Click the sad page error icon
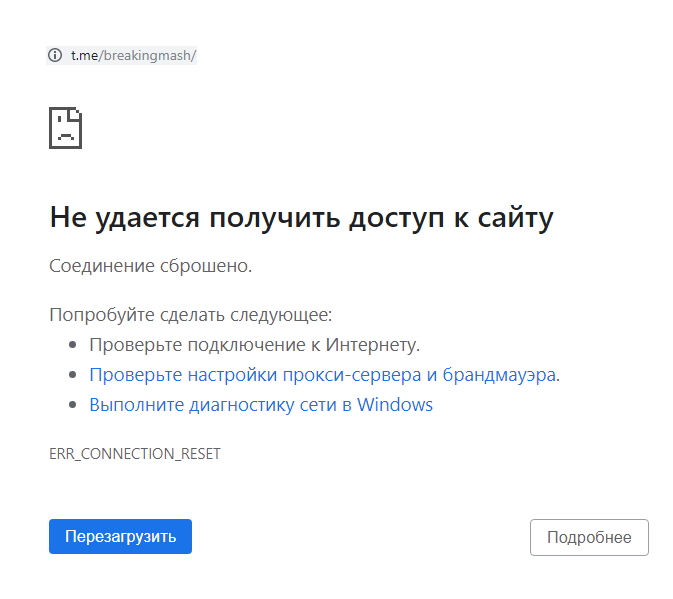 pyautogui.click(x=65, y=128)
